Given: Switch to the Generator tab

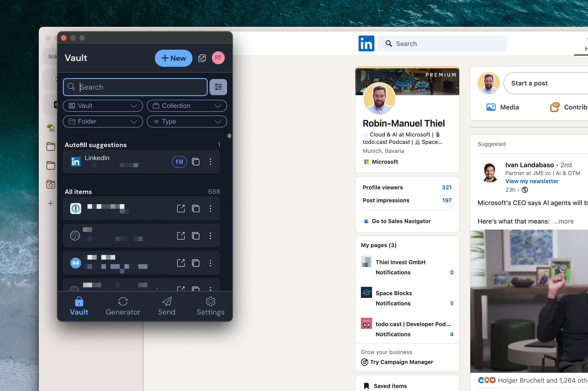Looking at the screenshot, I should pyautogui.click(x=123, y=306).
